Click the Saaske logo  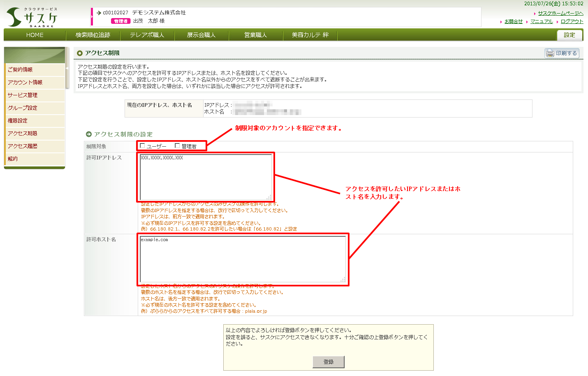click(32, 17)
